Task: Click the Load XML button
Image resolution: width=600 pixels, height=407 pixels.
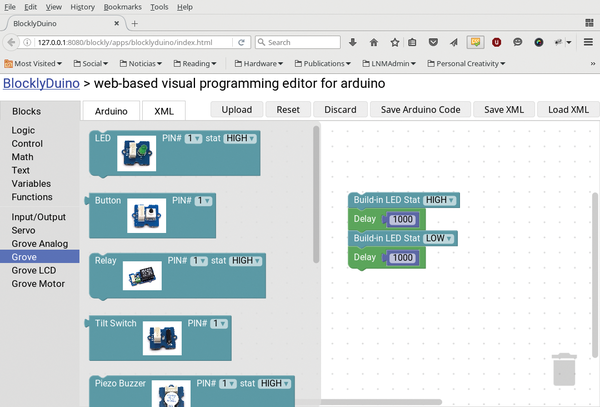Action: point(568,109)
